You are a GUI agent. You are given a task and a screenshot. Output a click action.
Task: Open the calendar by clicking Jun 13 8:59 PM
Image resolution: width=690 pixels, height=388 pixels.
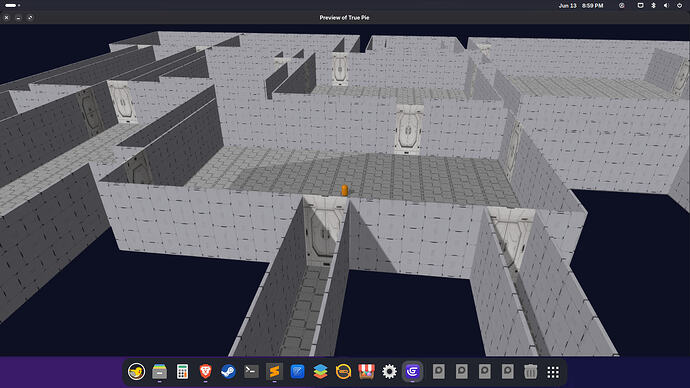tap(581, 6)
